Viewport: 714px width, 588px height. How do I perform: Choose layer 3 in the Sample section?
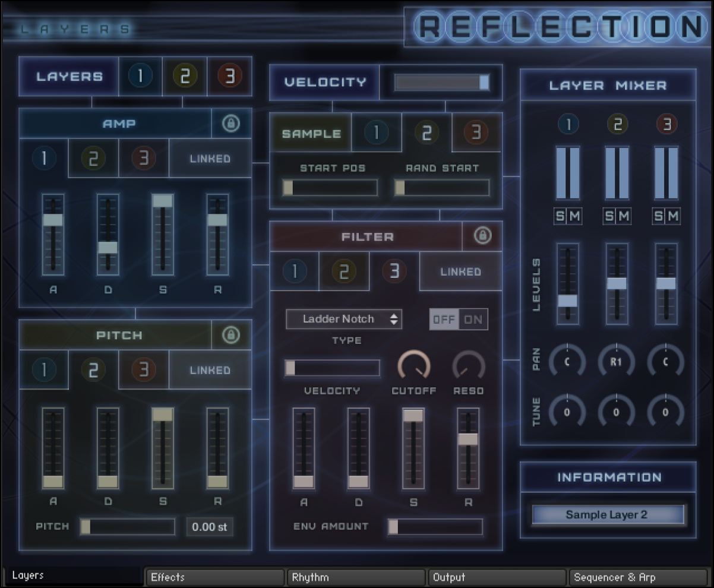[476, 133]
